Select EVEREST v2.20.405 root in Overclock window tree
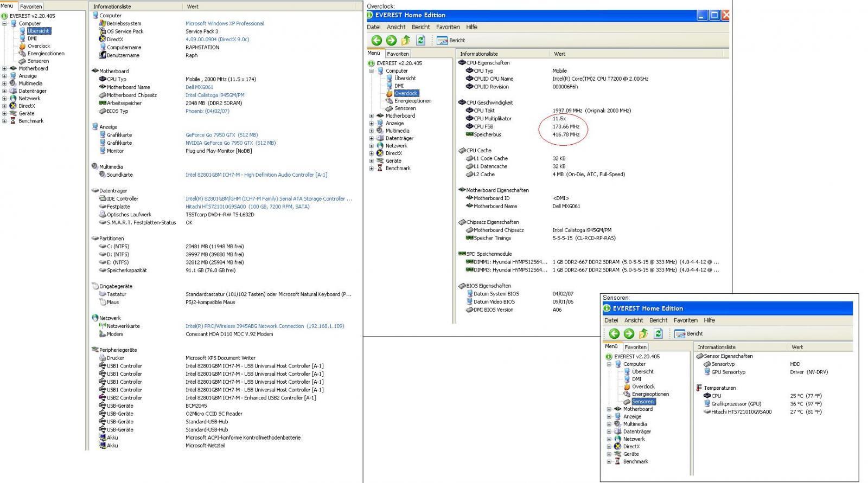The height and width of the screenshot is (483, 868). (x=399, y=63)
